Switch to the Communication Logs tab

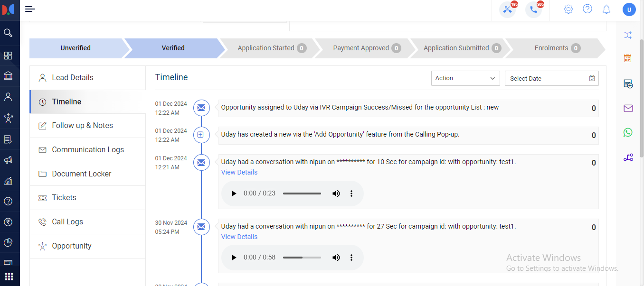click(87, 150)
